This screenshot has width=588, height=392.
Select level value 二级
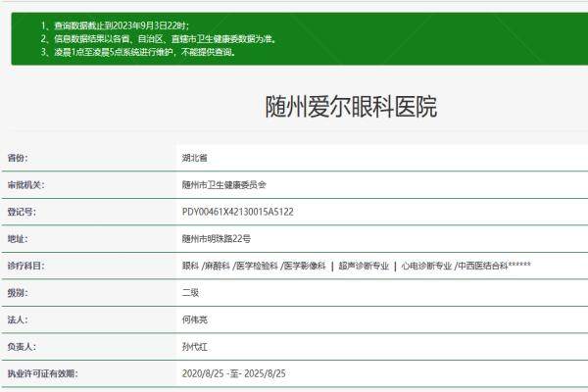190,293
